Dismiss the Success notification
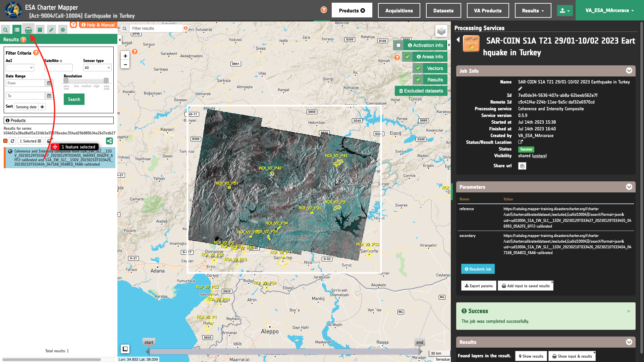The width and height of the screenshot is (644, 362). pos(628,311)
